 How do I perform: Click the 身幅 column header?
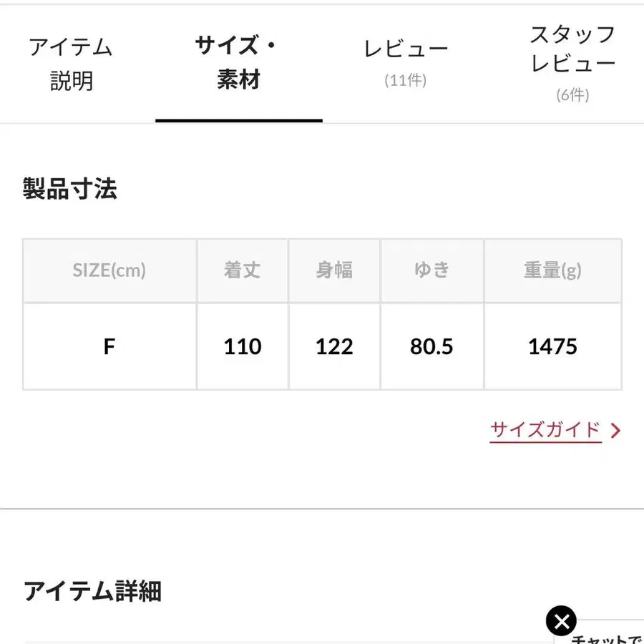pos(334,270)
